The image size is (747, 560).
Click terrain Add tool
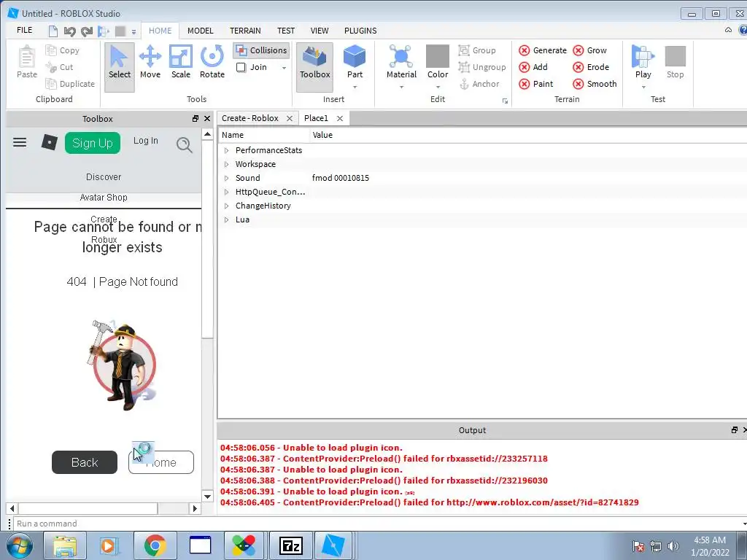[x=533, y=67]
